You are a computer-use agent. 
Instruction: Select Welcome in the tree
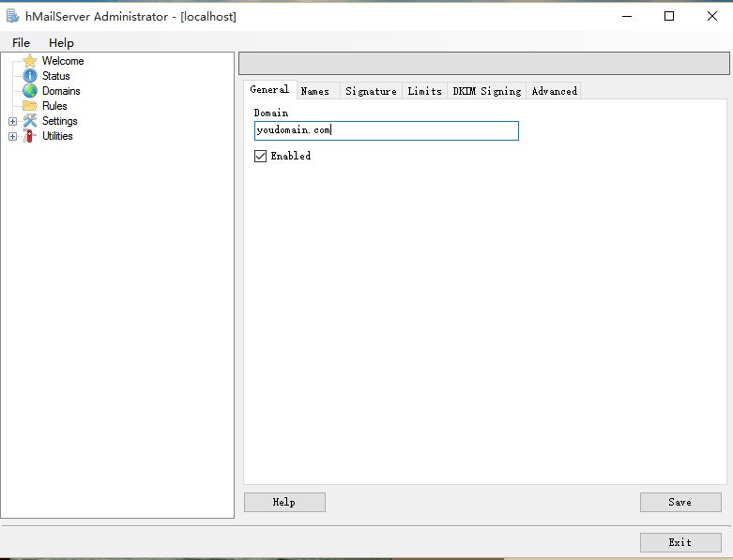(63, 61)
